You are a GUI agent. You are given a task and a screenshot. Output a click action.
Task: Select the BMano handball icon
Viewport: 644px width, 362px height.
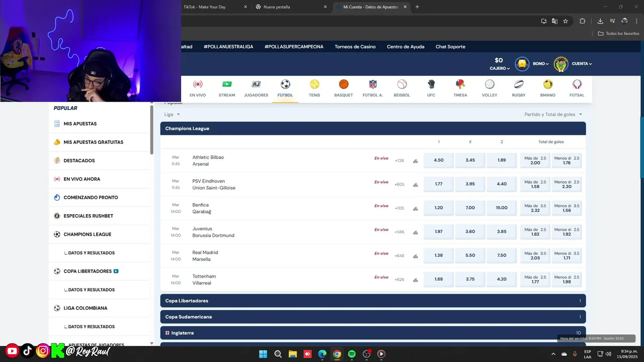coord(548,84)
